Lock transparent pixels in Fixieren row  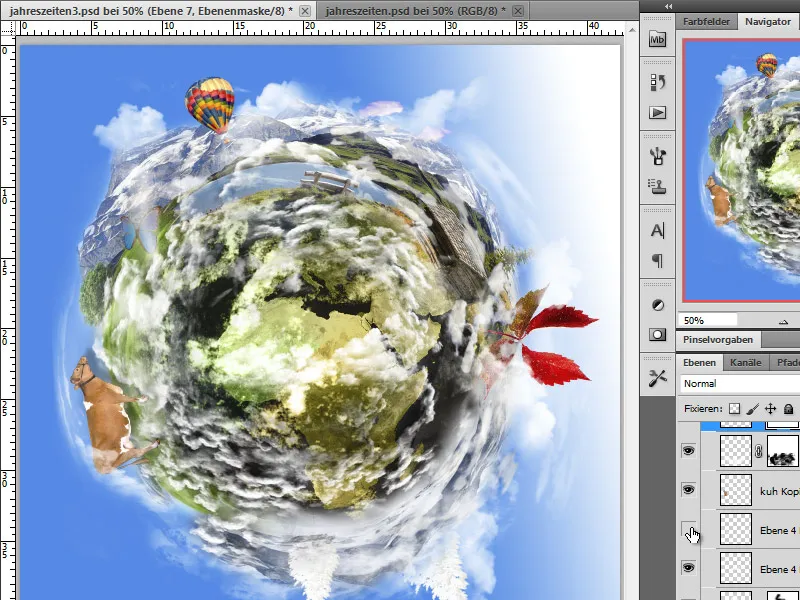point(734,409)
